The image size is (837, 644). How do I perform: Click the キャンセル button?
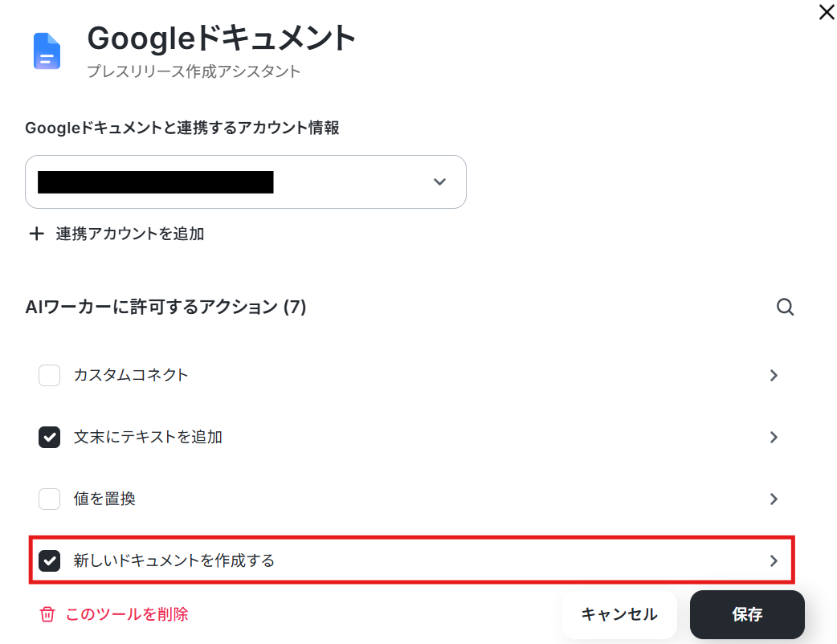pyautogui.click(x=619, y=614)
